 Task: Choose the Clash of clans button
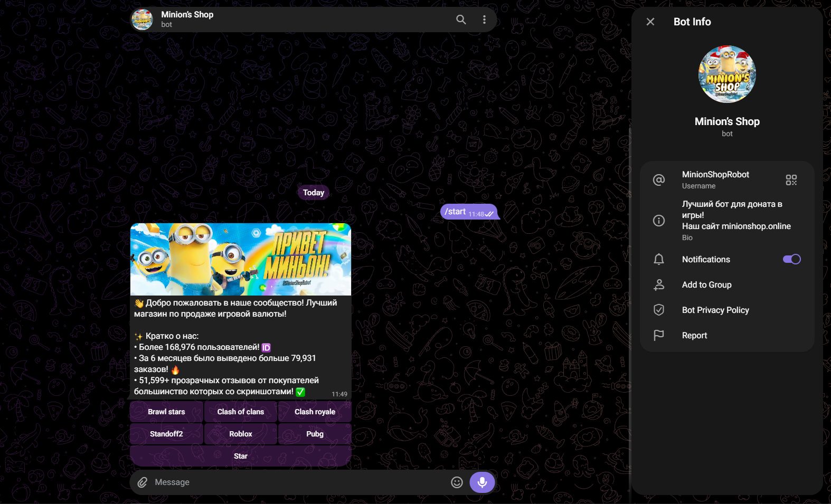241,412
